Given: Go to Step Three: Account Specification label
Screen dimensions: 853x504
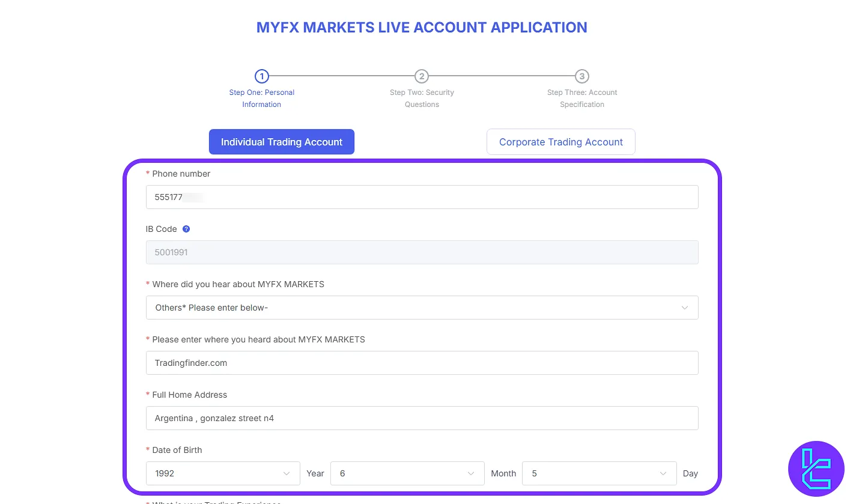Looking at the screenshot, I should [x=581, y=99].
